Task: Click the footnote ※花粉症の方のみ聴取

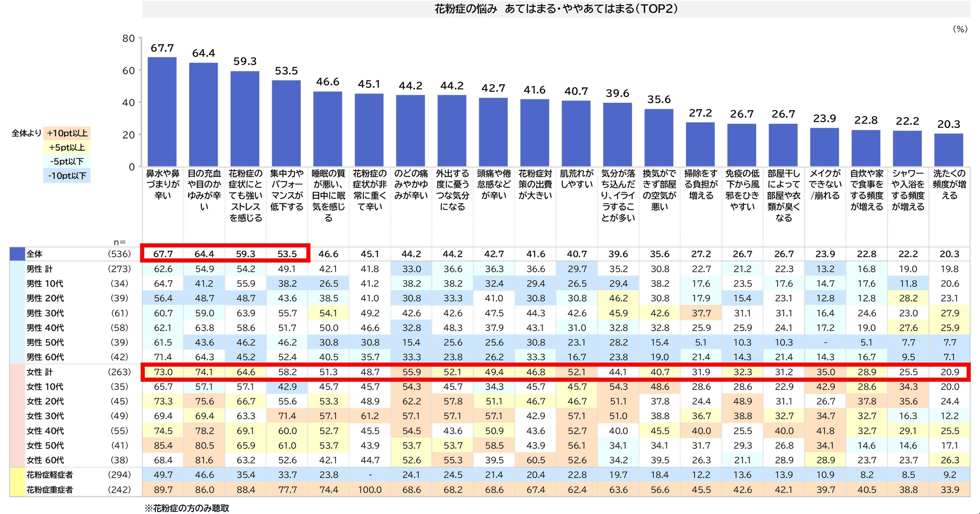Action: (x=187, y=508)
